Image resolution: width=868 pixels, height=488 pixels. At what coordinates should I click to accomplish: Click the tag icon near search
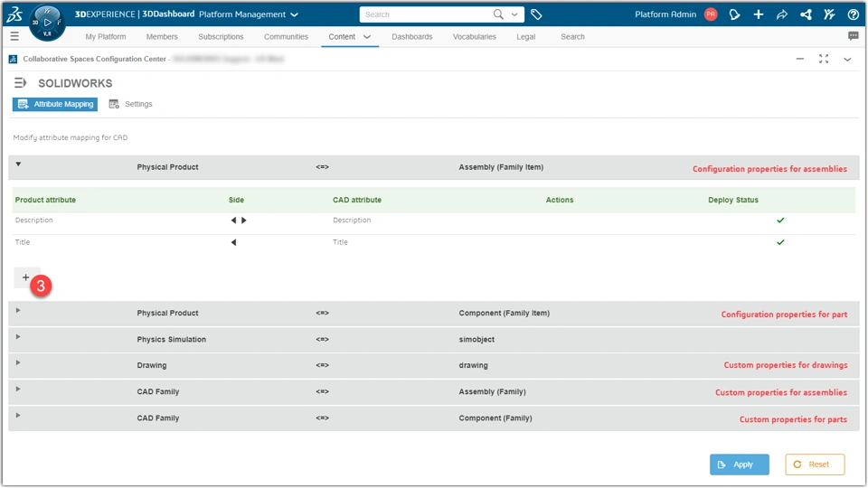click(536, 14)
